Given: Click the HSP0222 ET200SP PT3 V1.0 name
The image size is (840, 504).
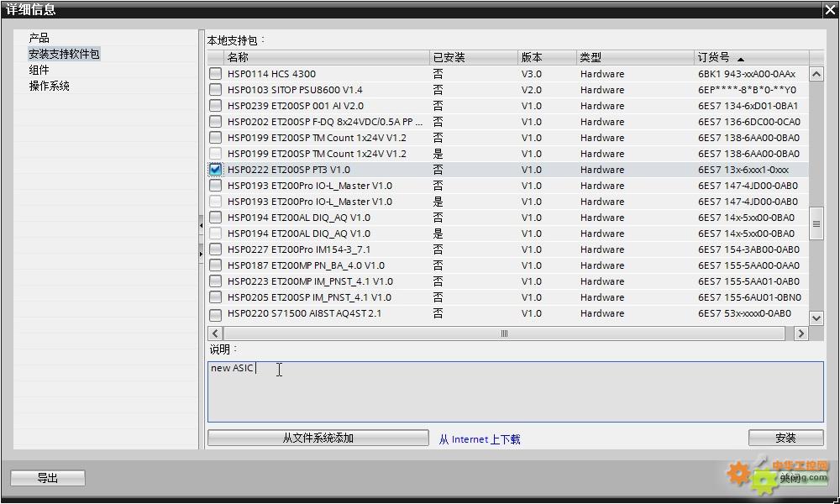Looking at the screenshot, I should click(x=289, y=170).
